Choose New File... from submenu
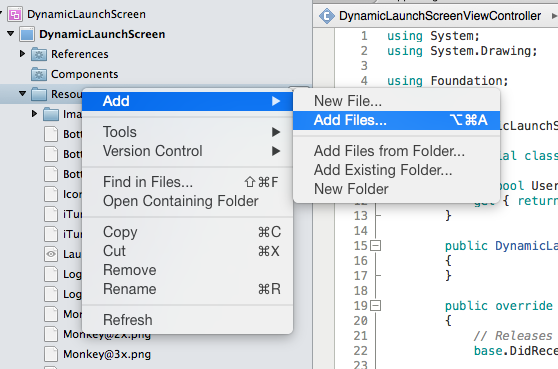Screen dimensions: 558x369 [x=396, y=101]
